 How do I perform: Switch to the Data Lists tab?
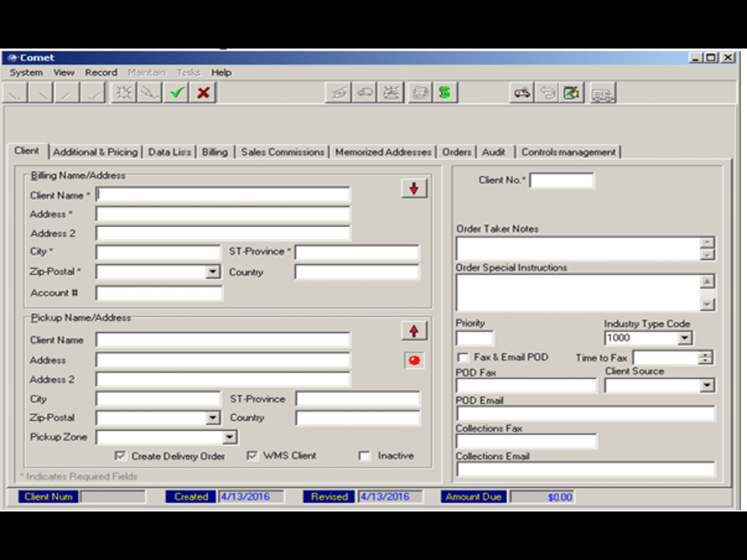click(170, 152)
